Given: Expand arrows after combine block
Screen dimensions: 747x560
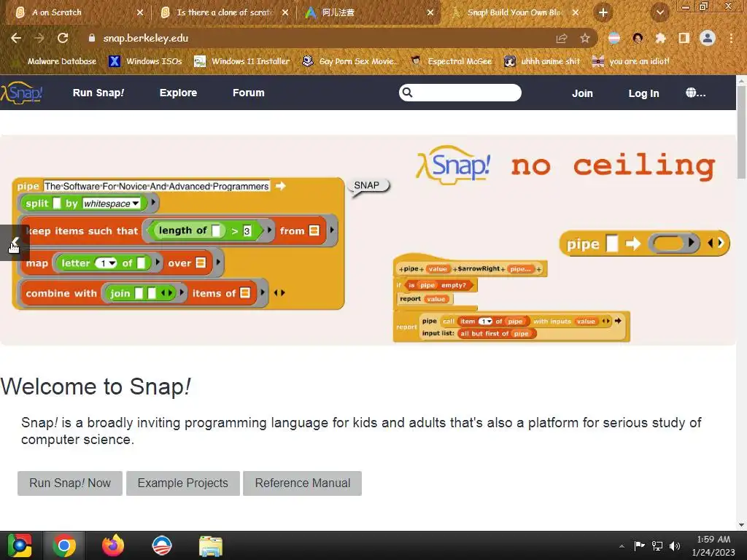Looking at the screenshot, I should click(279, 293).
